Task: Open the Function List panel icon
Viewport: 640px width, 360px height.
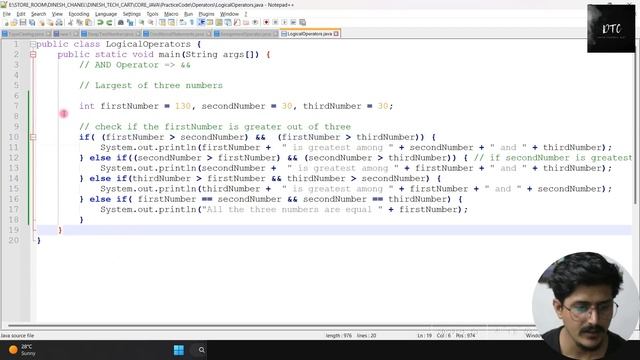Action: tap(237, 22)
